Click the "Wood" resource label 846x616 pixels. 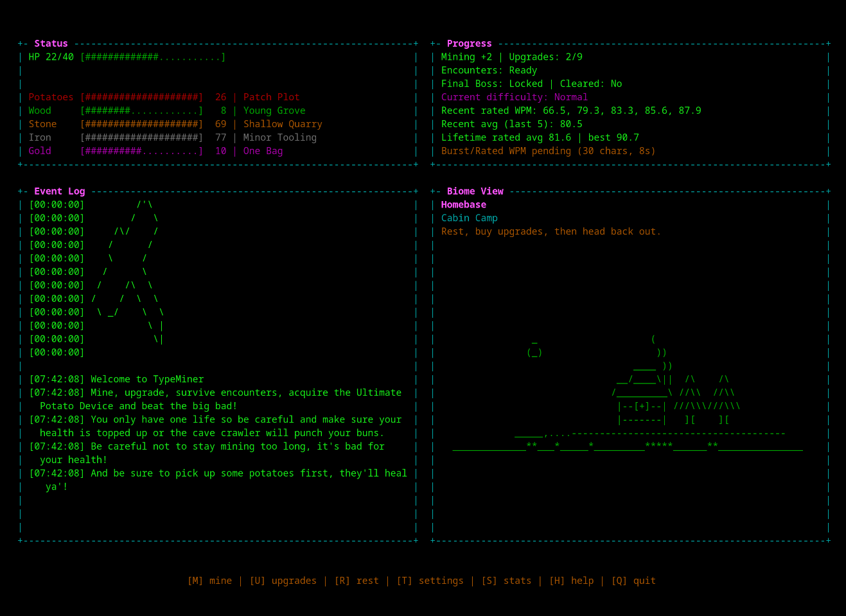click(40, 110)
